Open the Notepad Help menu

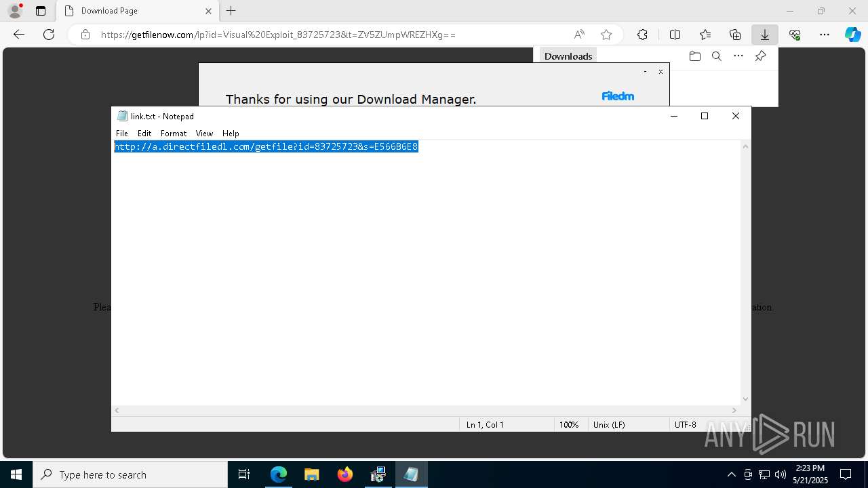[231, 134]
